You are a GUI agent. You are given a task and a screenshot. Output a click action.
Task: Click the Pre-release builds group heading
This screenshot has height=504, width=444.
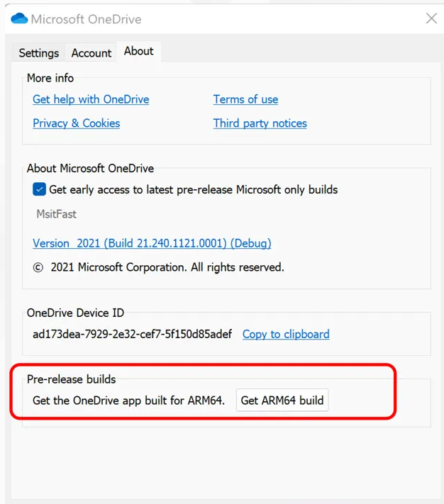pyautogui.click(x=72, y=379)
